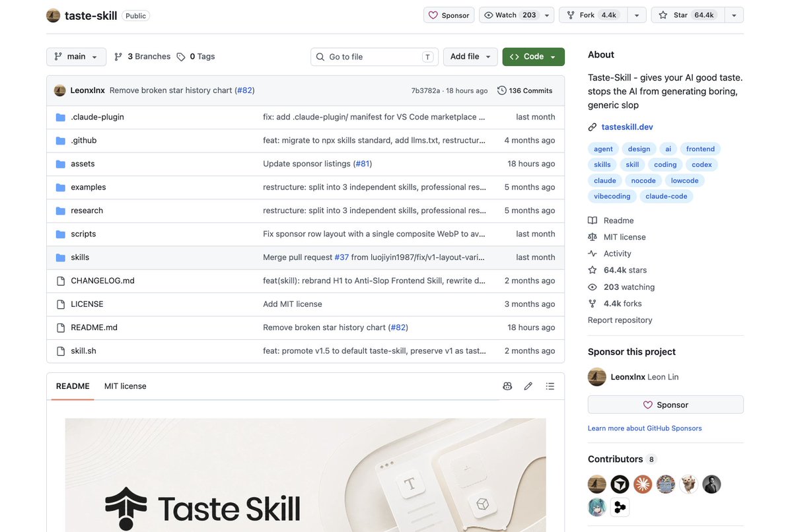This screenshot has height=532, width=792.
Task: Click the heart Sponsor button at top
Action: tap(449, 15)
